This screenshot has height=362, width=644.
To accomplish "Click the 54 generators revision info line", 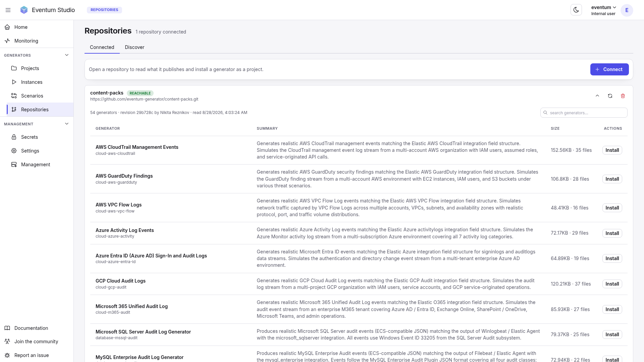I will 169,113.
